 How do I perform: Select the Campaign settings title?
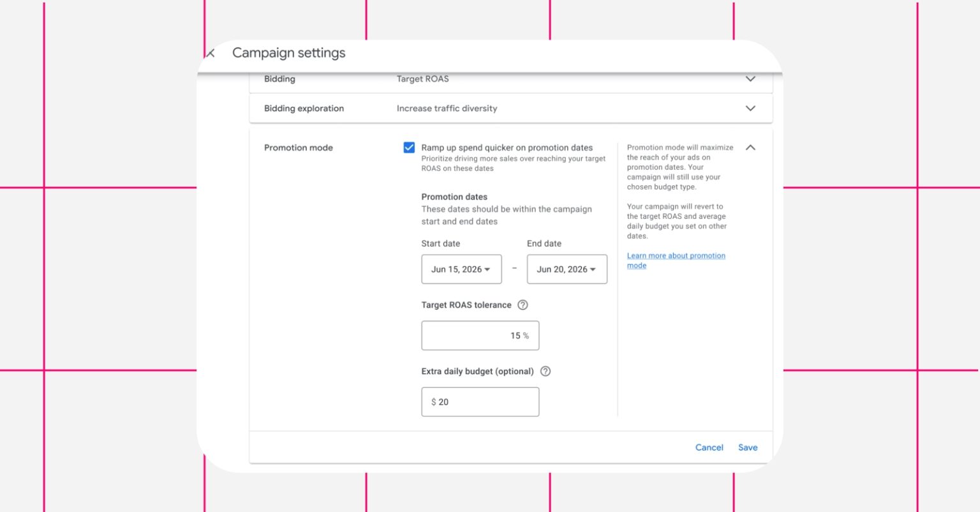(x=288, y=53)
